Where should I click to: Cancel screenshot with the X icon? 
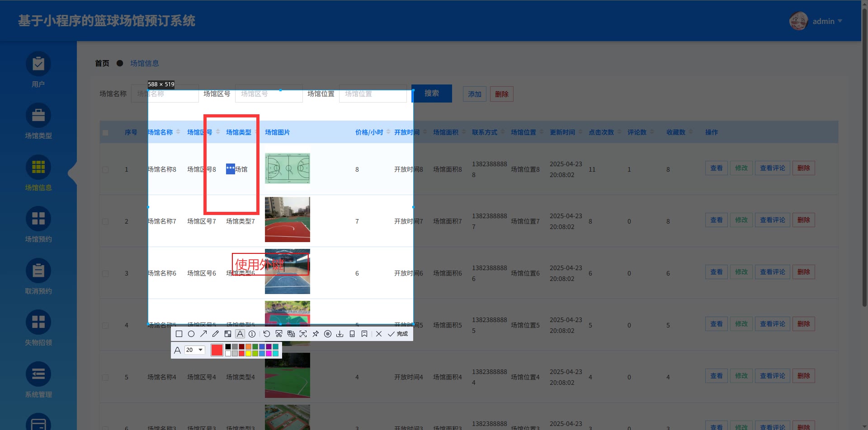[x=379, y=334]
